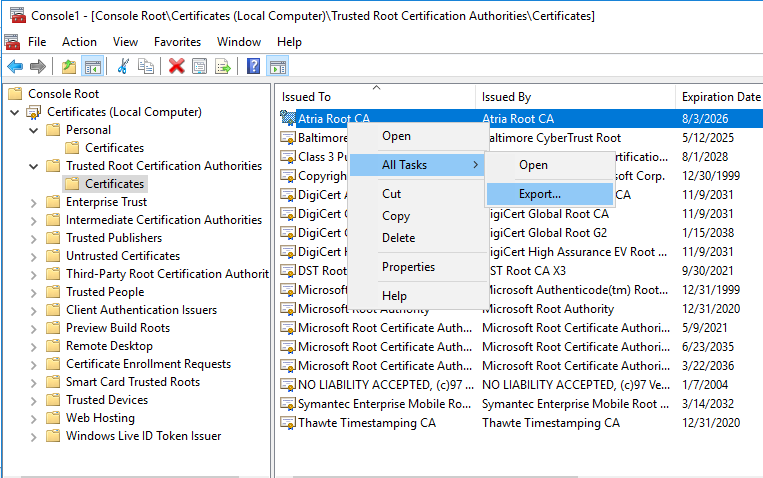Click the Export List toolbar icon
This screenshot has height=478, width=763.
[x=223, y=66]
